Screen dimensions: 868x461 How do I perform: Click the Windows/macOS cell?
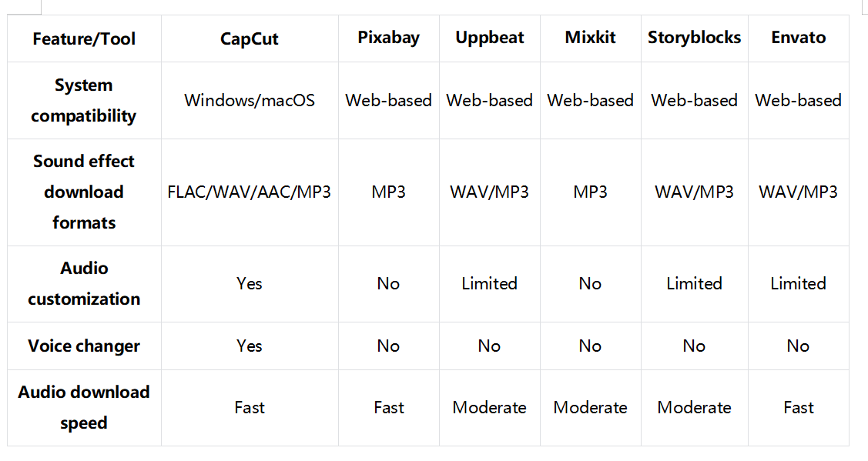(x=250, y=100)
